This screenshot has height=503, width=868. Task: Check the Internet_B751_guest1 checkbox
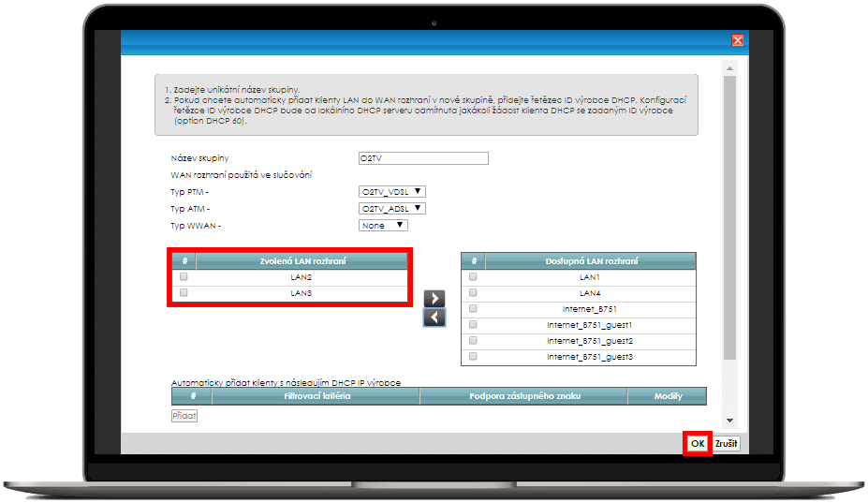point(473,325)
